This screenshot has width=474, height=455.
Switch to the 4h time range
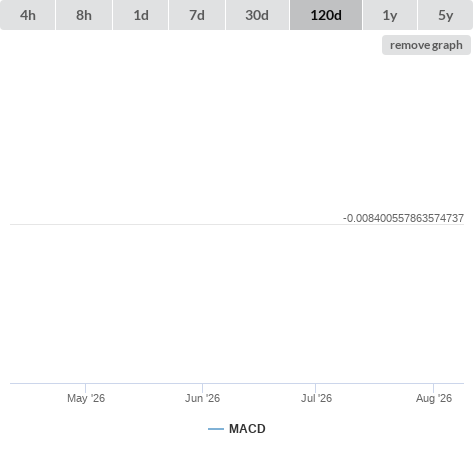[28, 15]
